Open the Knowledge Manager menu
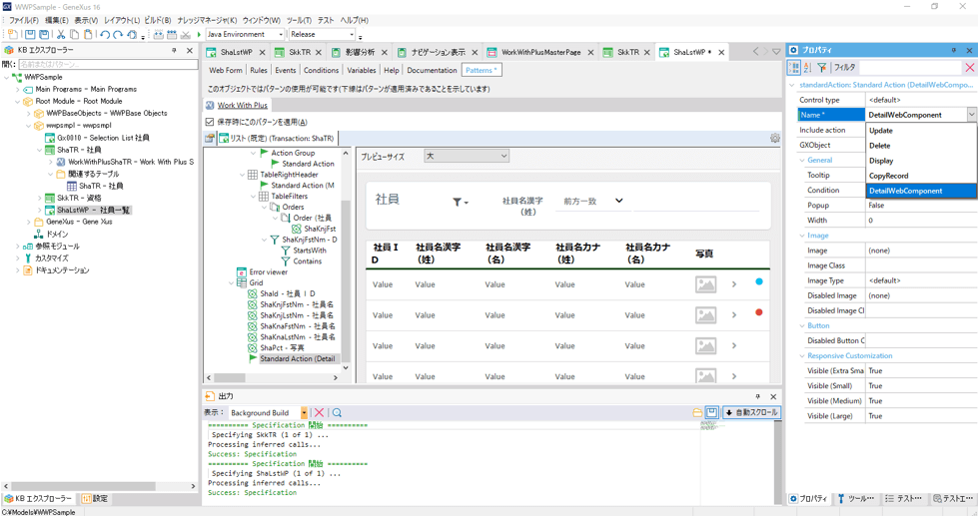Screen dimensions: 980x516 pos(207,21)
